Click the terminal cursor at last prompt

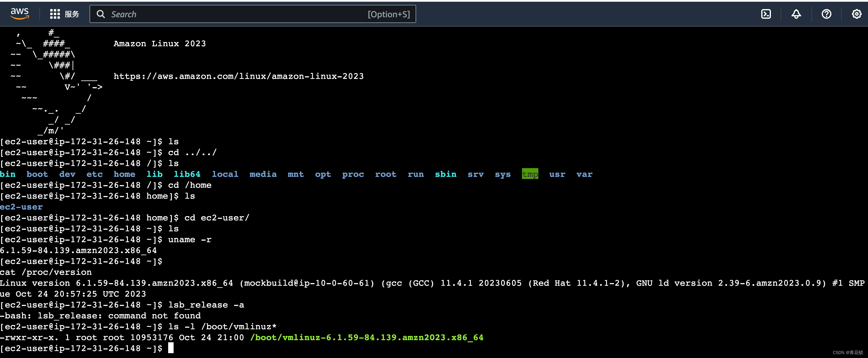[171, 348]
